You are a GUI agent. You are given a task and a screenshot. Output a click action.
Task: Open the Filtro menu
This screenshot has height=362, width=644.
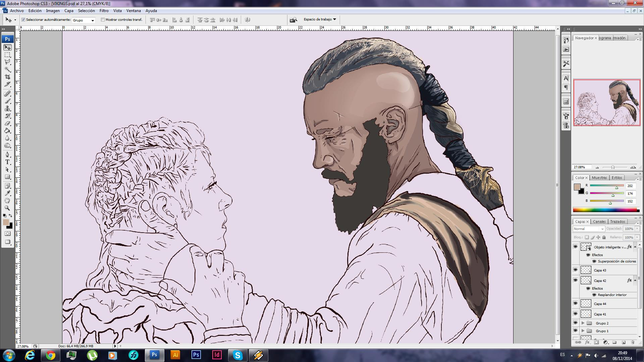104,11
